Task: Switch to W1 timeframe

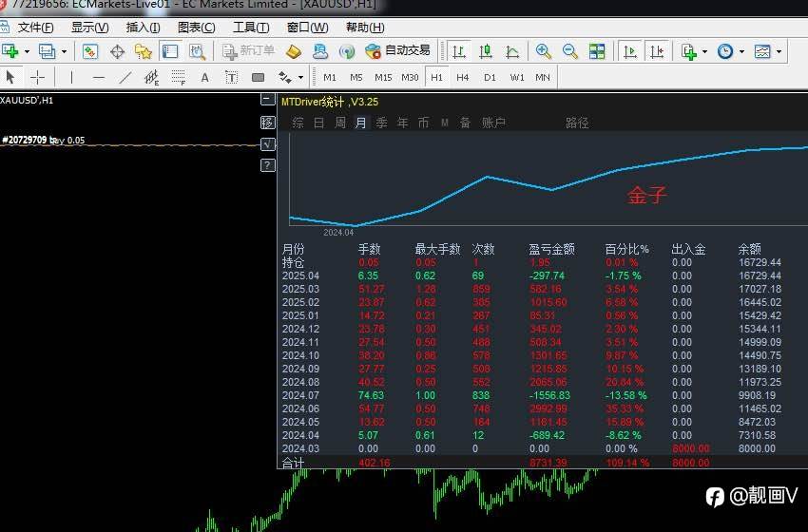Action: tap(517, 77)
